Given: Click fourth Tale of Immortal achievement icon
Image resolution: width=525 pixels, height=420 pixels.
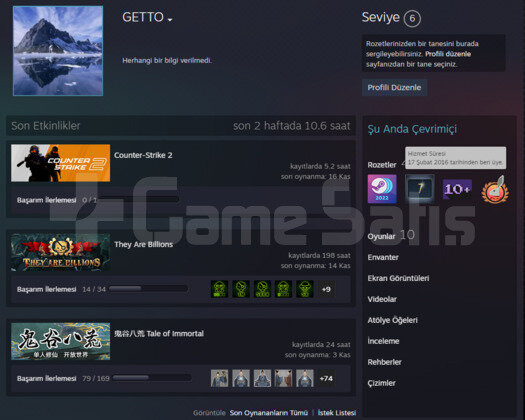Looking at the screenshot, I should point(283,378).
